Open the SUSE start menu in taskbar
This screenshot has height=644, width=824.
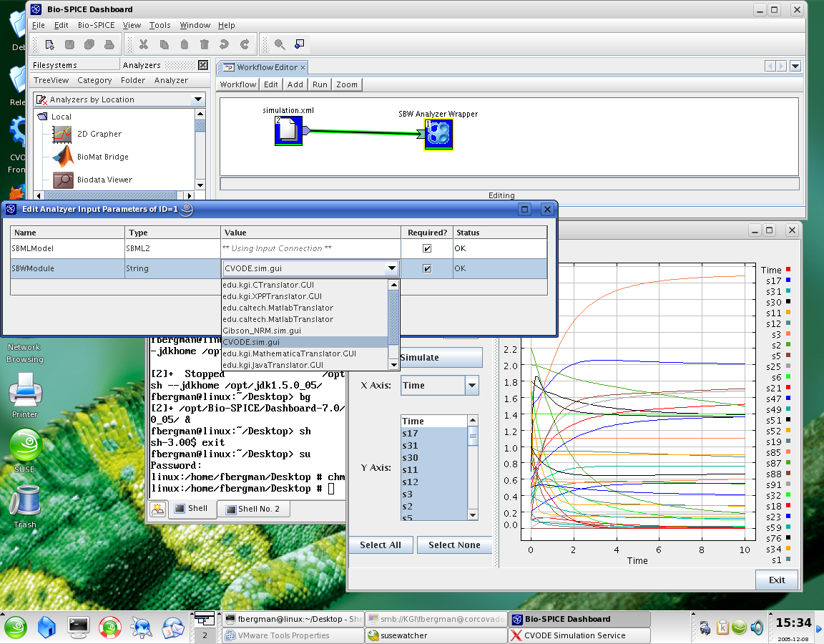click(16, 627)
